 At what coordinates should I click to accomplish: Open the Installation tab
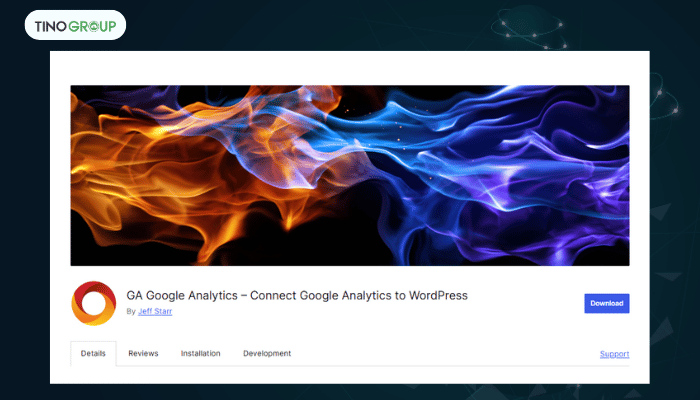pyautogui.click(x=200, y=353)
